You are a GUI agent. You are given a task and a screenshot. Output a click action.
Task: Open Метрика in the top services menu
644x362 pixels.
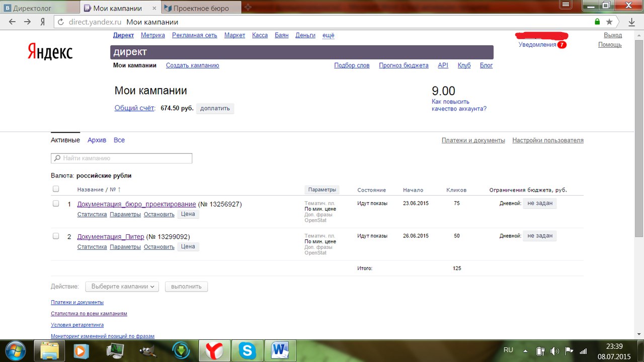point(153,35)
